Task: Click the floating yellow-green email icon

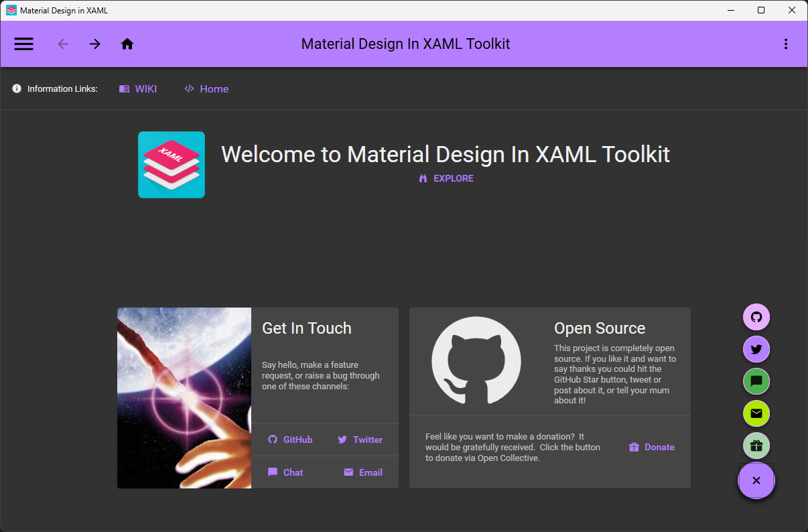Action: pos(756,413)
